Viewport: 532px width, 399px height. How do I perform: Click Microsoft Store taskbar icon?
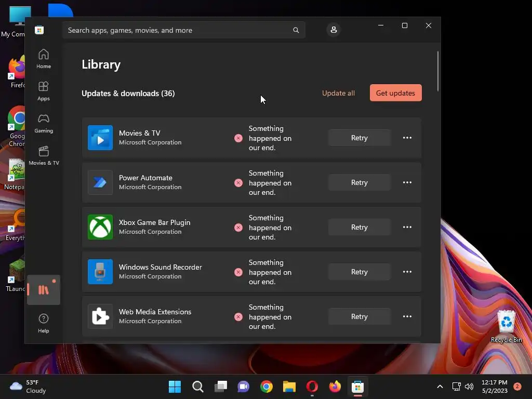pyautogui.click(x=357, y=387)
